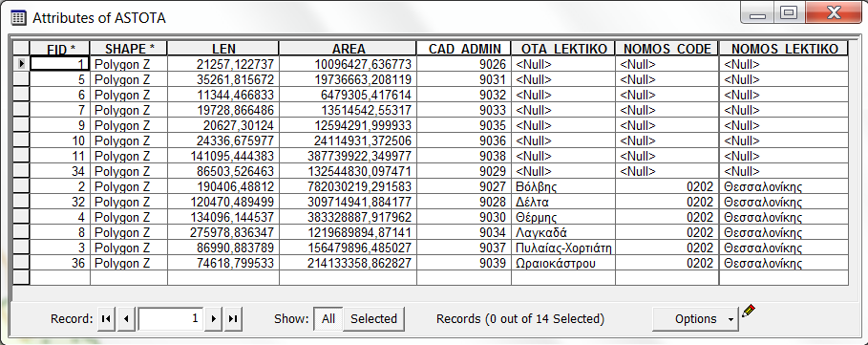Click the cell Βόλβης

(563, 186)
